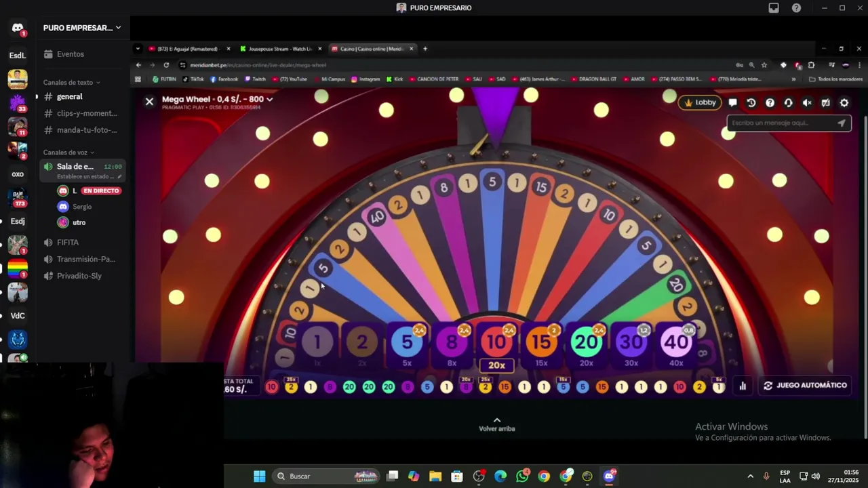Click the browser back arrow
This screenshot has width=868, height=488.
pyautogui.click(x=138, y=65)
